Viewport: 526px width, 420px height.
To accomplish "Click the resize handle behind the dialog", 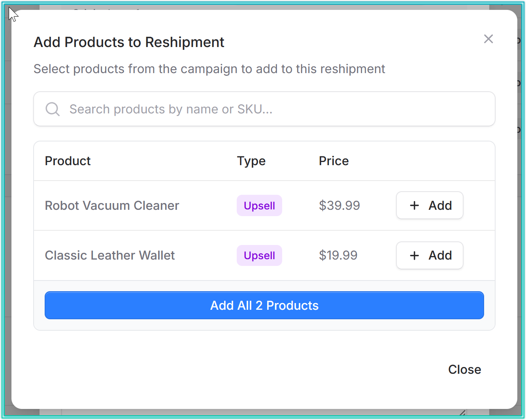I will tap(462, 413).
